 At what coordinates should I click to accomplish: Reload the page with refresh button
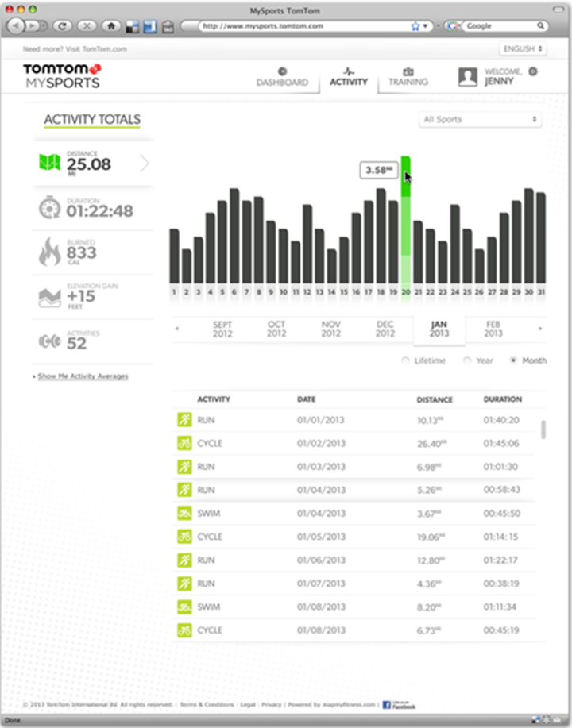tap(62, 26)
